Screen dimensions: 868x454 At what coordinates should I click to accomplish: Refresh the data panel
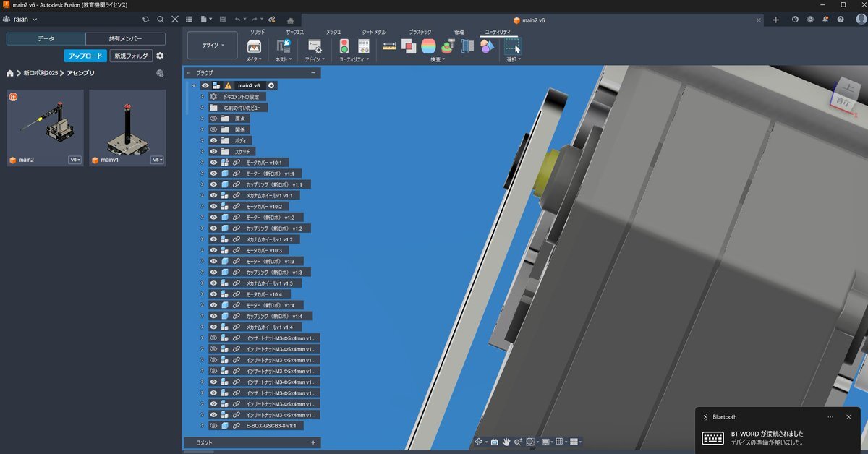(x=145, y=20)
